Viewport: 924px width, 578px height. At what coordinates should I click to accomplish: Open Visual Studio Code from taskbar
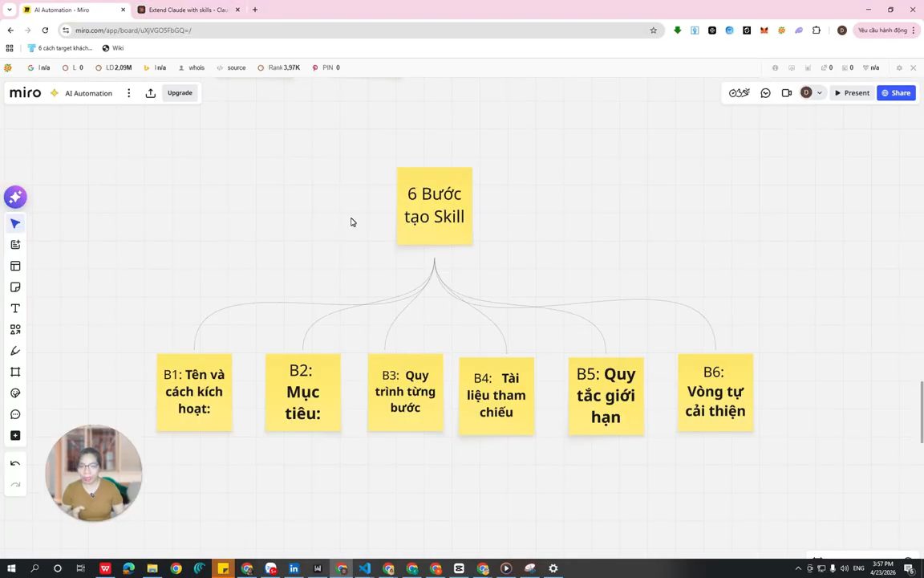[365, 568]
